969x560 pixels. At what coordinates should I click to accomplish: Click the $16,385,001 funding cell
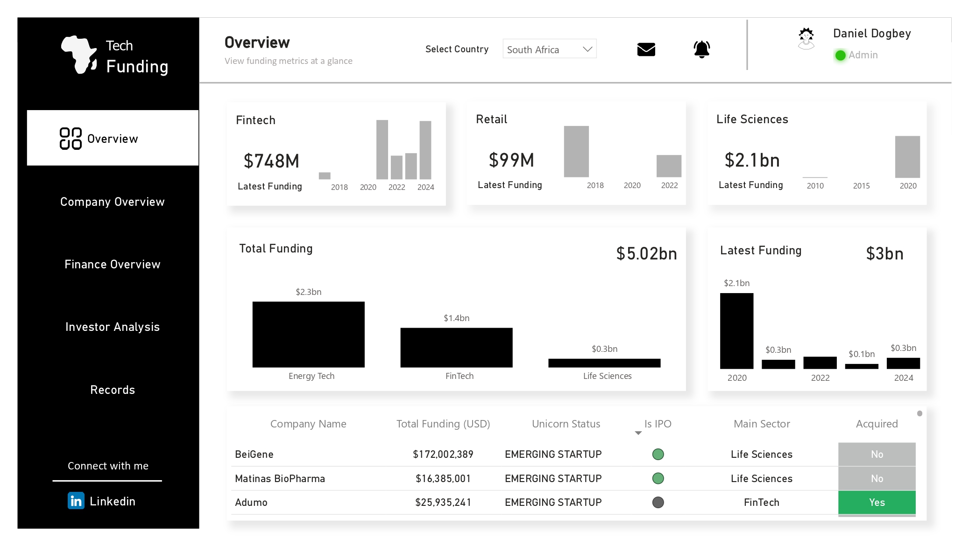(x=443, y=478)
